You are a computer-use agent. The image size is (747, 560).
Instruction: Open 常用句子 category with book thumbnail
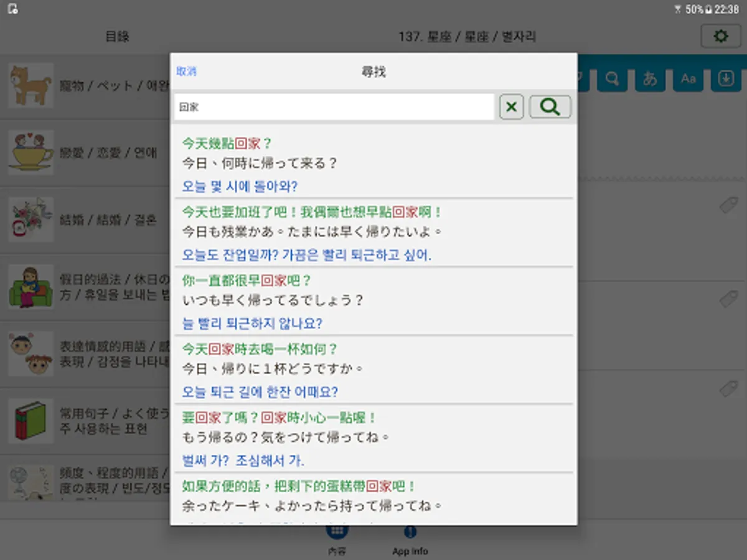point(85,422)
